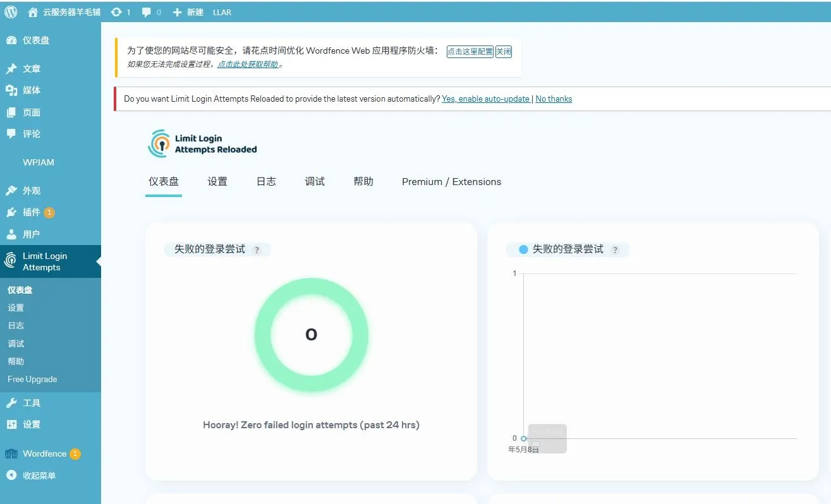Click the 仪表盘 gauge icon in sidebar

tap(11, 40)
